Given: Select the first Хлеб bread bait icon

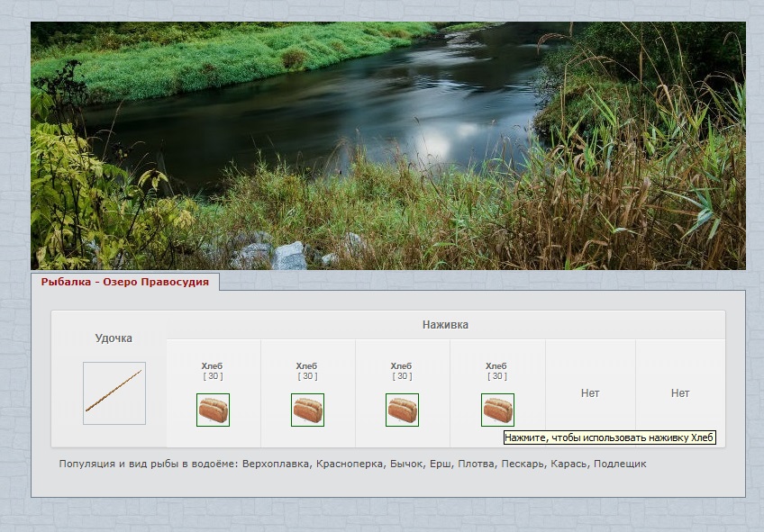Looking at the screenshot, I should point(213,410).
